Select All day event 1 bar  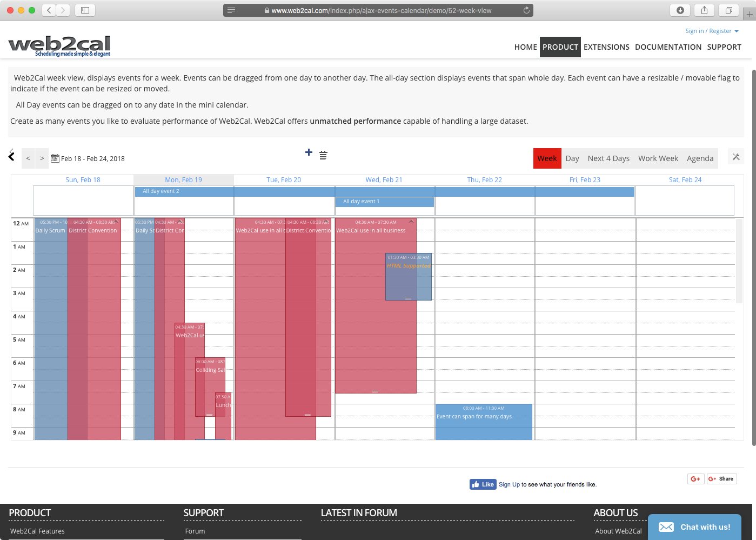(x=385, y=202)
